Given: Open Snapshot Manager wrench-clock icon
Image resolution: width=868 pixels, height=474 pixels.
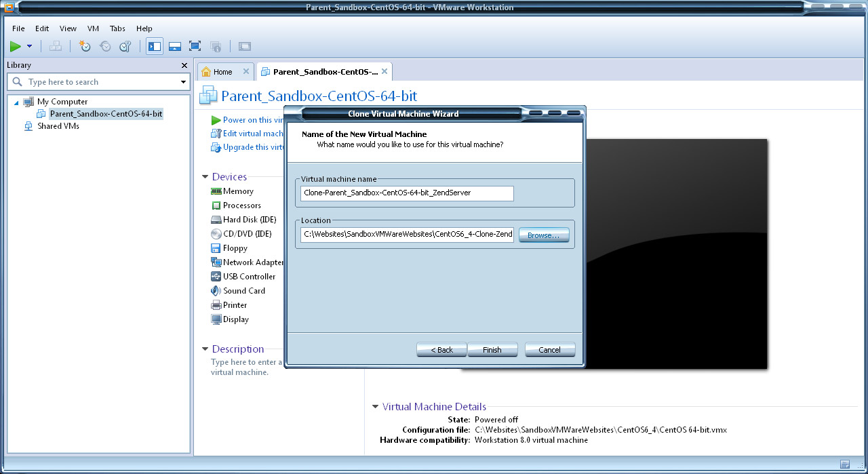Looking at the screenshot, I should point(125,46).
